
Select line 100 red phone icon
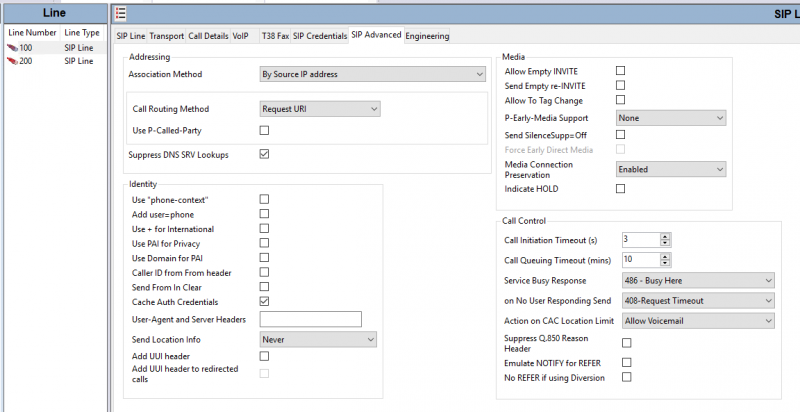[12, 48]
